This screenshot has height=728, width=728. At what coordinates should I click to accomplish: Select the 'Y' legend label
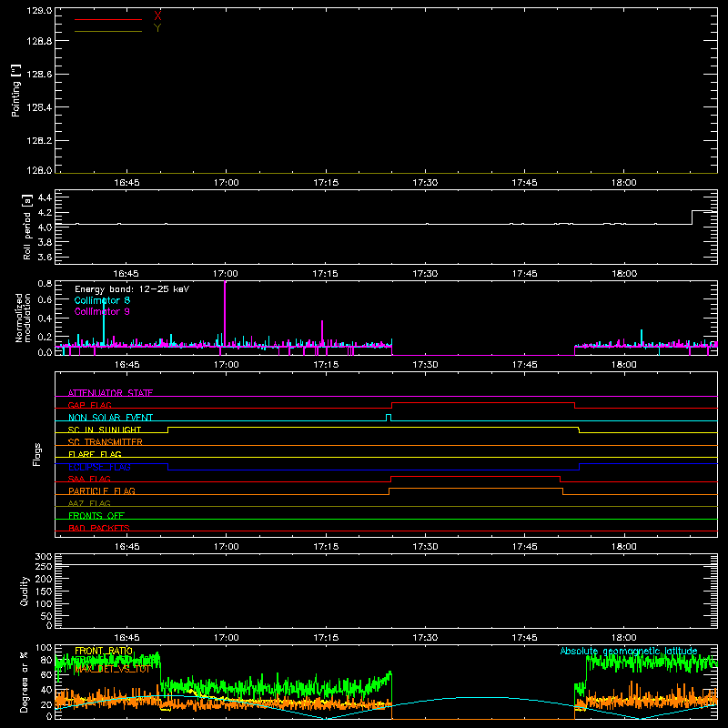tap(157, 28)
